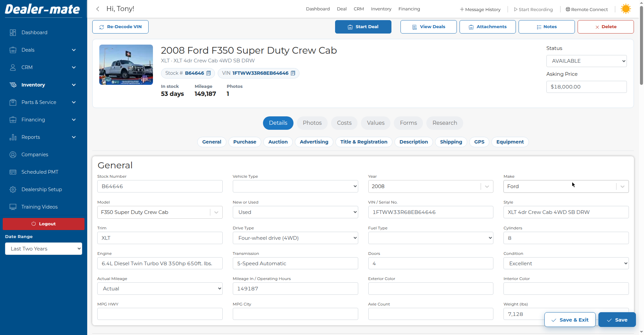Switch to the Values tab
644x335 pixels.
point(376,123)
